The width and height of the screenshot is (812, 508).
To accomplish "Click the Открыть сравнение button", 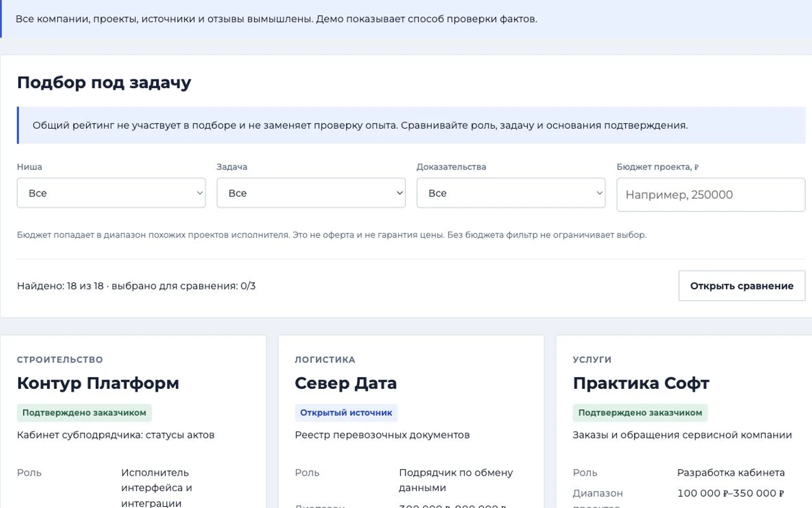I will coord(742,286).
